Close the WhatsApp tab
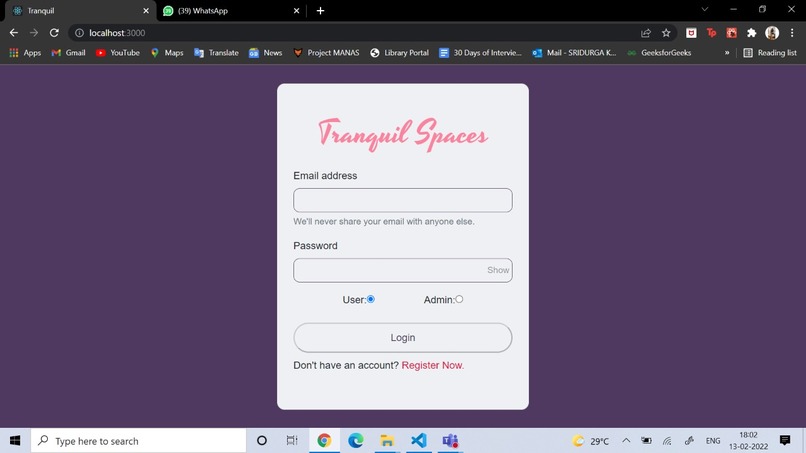This screenshot has height=453, width=806. click(297, 11)
